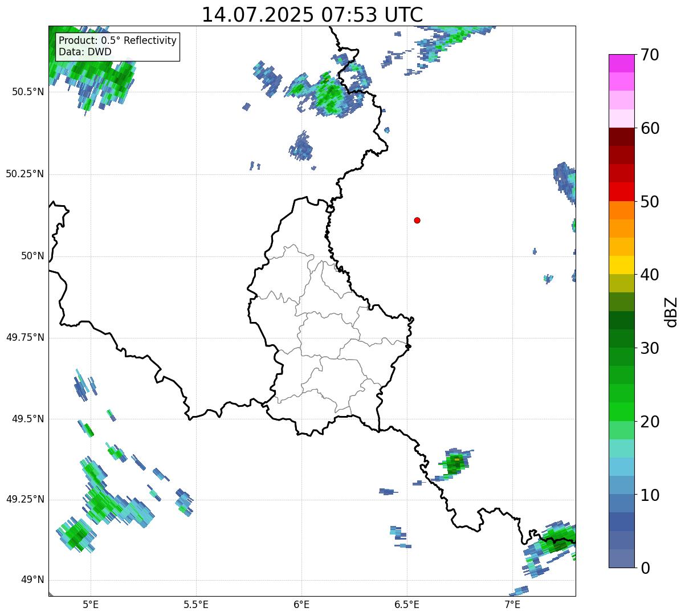The height and width of the screenshot is (616, 685).
Task: Click the 50.25°N latitude label
Action: (25, 174)
